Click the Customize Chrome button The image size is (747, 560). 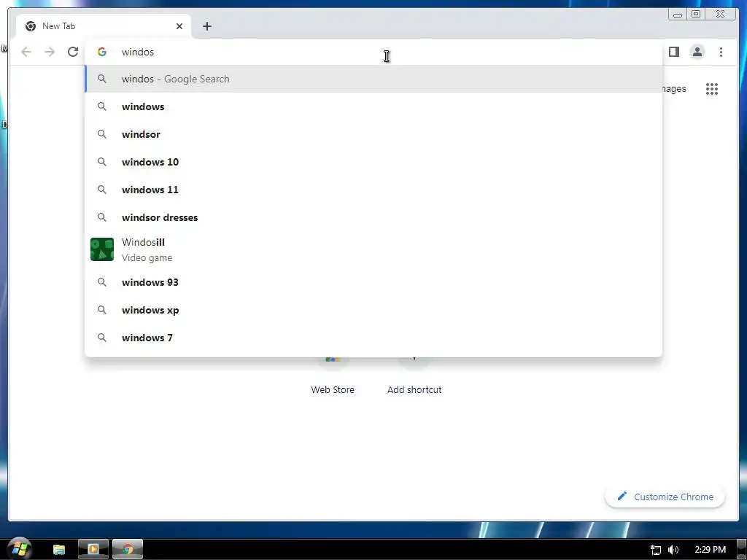pyautogui.click(x=665, y=497)
